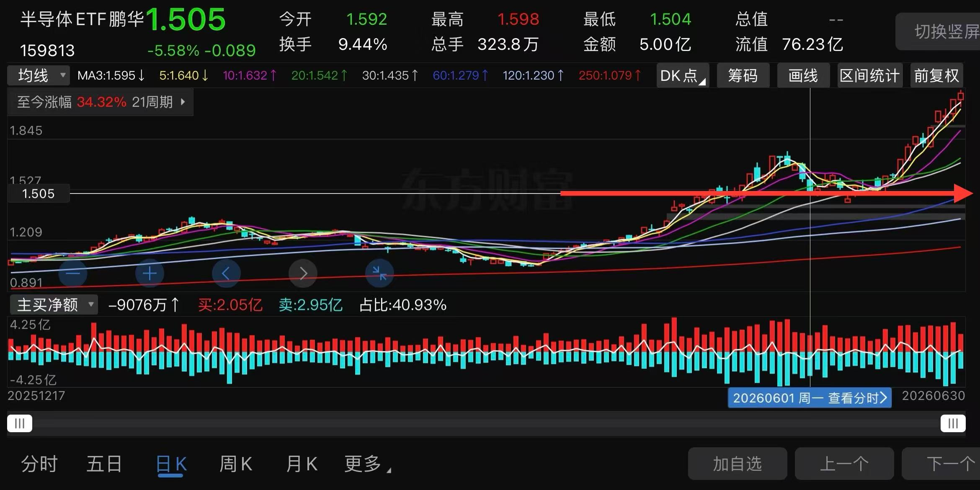Click the 筹码 button
The height and width of the screenshot is (490, 980).
pos(743,75)
